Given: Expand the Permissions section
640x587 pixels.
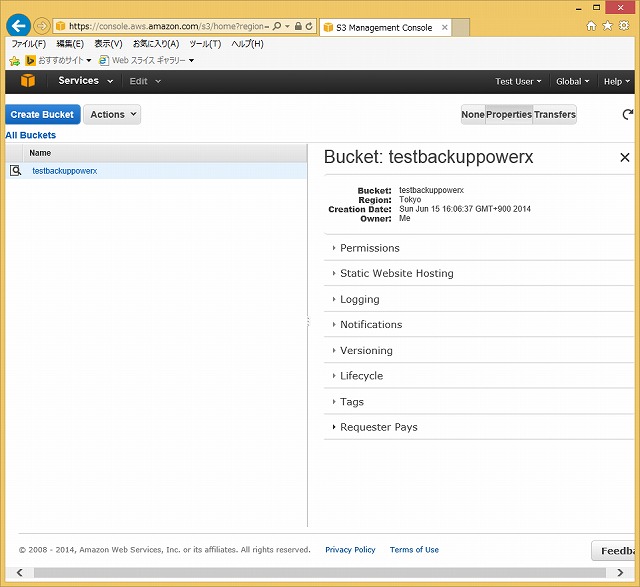Looking at the screenshot, I should click(x=369, y=248).
